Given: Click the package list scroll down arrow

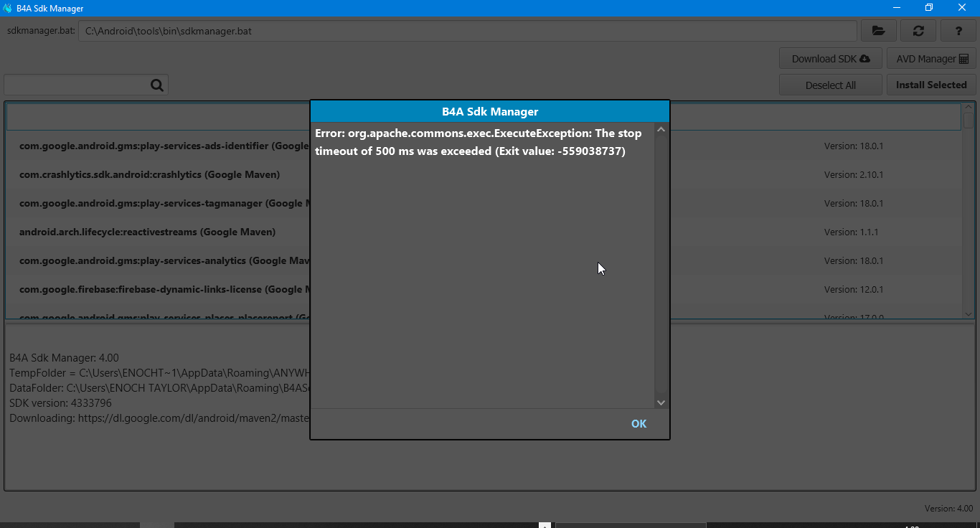Looking at the screenshot, I should (x=968, y=313).
